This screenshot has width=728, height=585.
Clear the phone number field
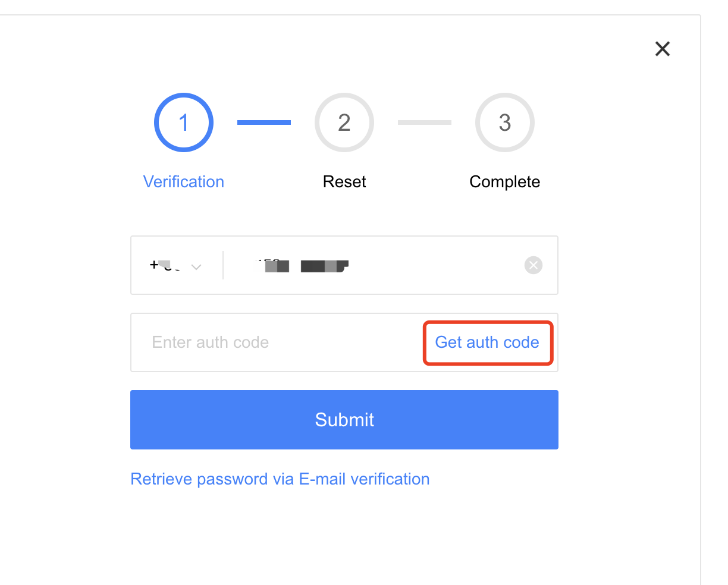coord(534,265)
